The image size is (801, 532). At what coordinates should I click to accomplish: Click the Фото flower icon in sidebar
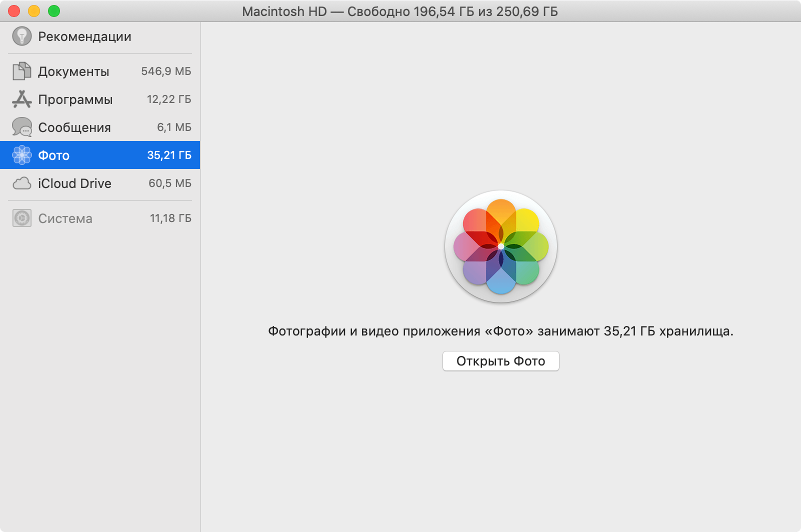tap(21, 155)
